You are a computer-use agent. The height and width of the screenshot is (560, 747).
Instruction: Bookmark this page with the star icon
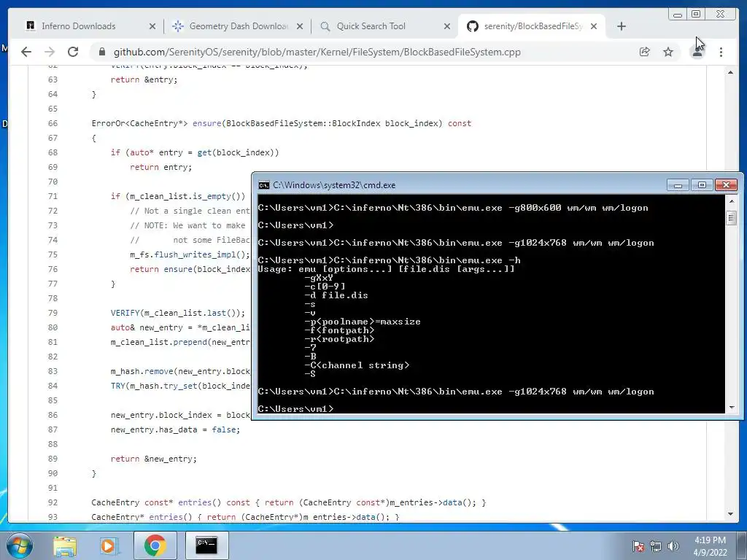pos(668,52)
